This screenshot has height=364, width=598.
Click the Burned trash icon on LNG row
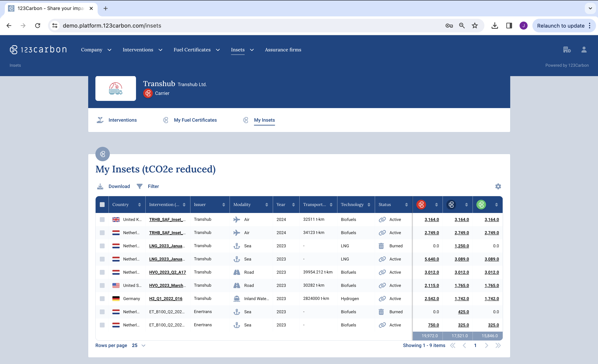click(x=381, y=246)
